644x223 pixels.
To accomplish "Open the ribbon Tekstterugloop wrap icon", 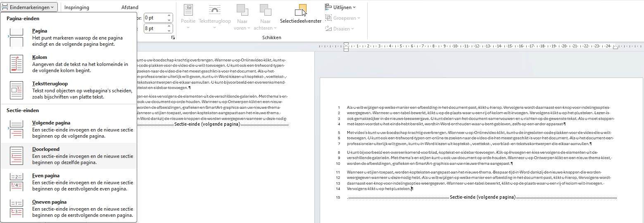I will pos(214,9).
